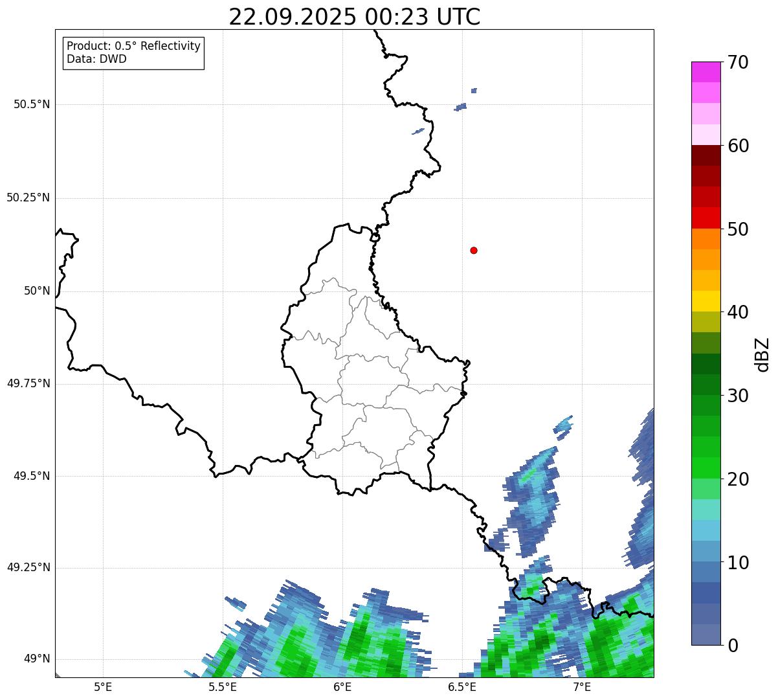
Task: Click the yellow colorbar segment above 40
Action: [706, 301]
